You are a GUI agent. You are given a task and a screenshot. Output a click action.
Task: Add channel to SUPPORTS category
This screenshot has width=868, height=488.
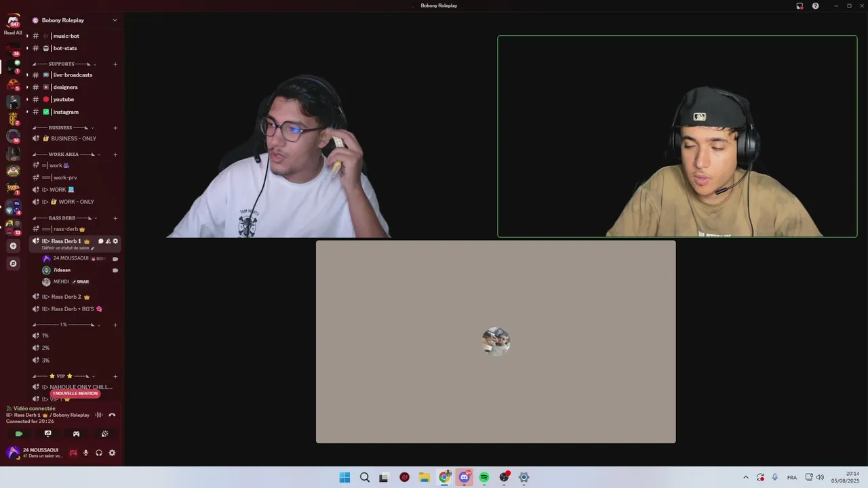[x=115, y=64]
